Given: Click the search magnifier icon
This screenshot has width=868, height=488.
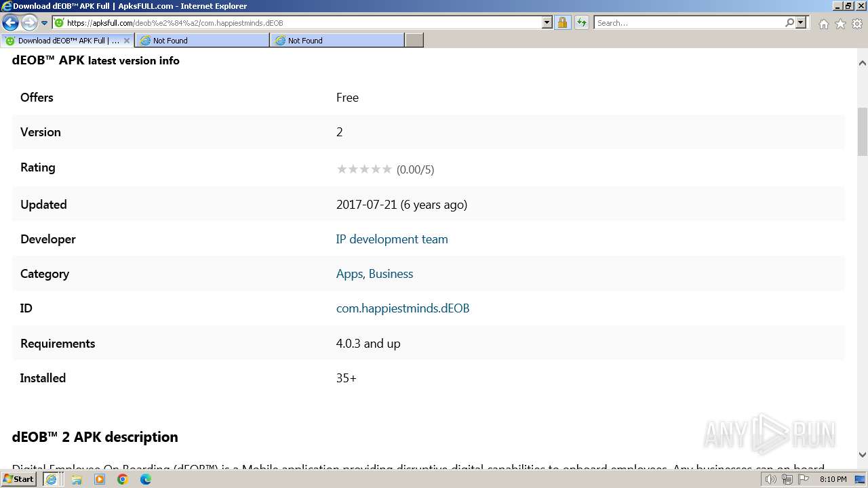Looking at the screenshot, I should click(789, 23).
